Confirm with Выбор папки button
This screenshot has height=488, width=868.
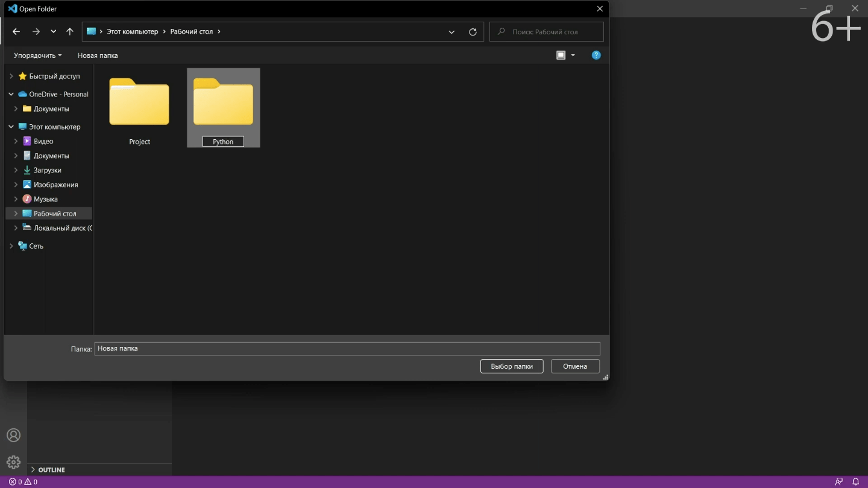[x=512, y=366]
